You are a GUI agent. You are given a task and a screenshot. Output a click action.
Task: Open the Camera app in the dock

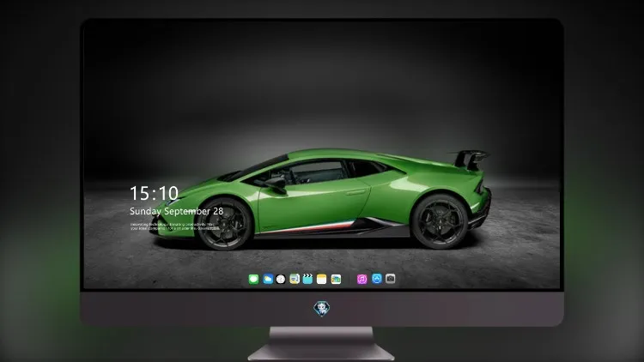click(391, 279)
